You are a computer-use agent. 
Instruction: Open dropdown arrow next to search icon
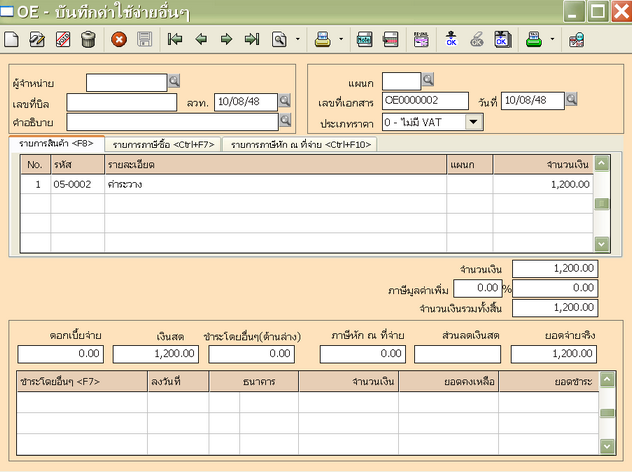(x=297, y=40)
